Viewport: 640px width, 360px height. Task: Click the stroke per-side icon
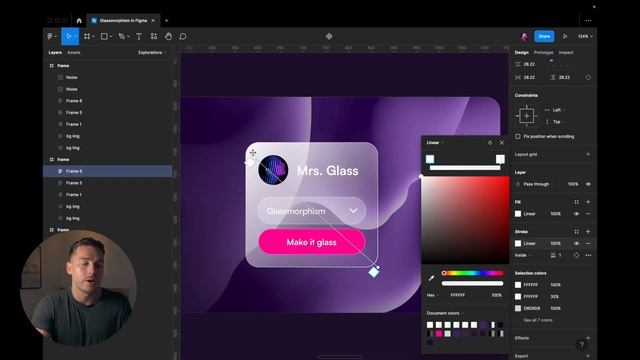point(576,255)
